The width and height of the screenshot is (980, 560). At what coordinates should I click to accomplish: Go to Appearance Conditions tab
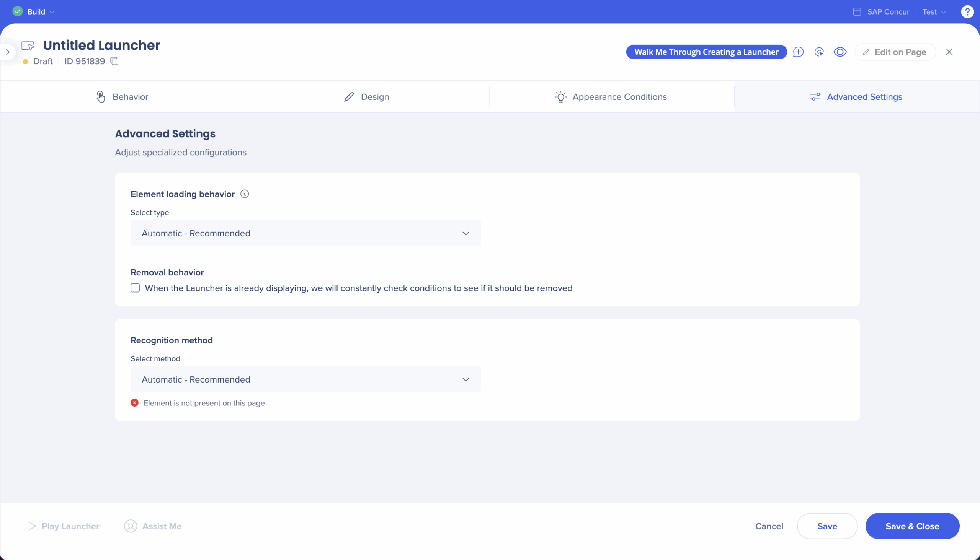[x=611, y=96]
